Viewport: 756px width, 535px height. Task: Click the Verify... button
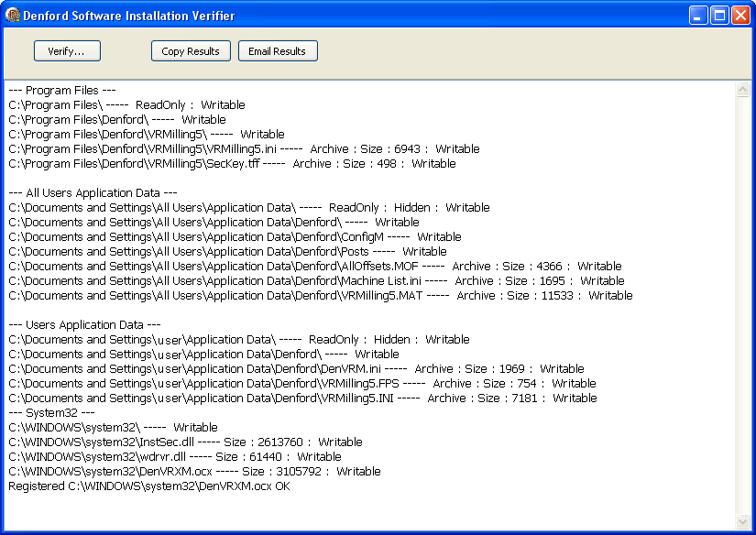tap(67, 51)
